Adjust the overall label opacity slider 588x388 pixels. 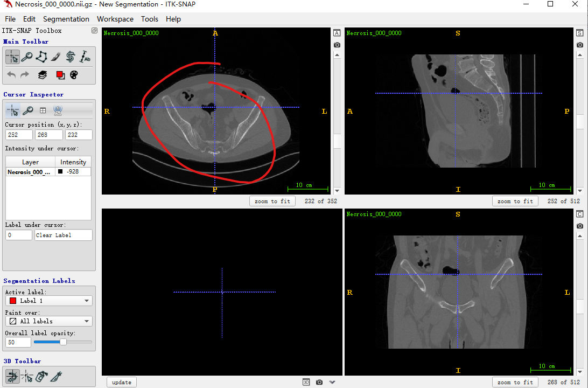coord(63,342)
